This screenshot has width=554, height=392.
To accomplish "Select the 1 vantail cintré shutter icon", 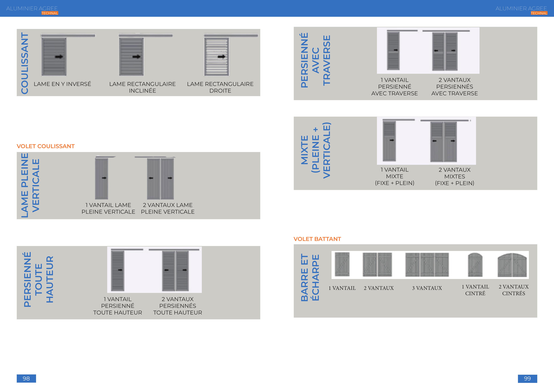I will [x=475, y=265].
